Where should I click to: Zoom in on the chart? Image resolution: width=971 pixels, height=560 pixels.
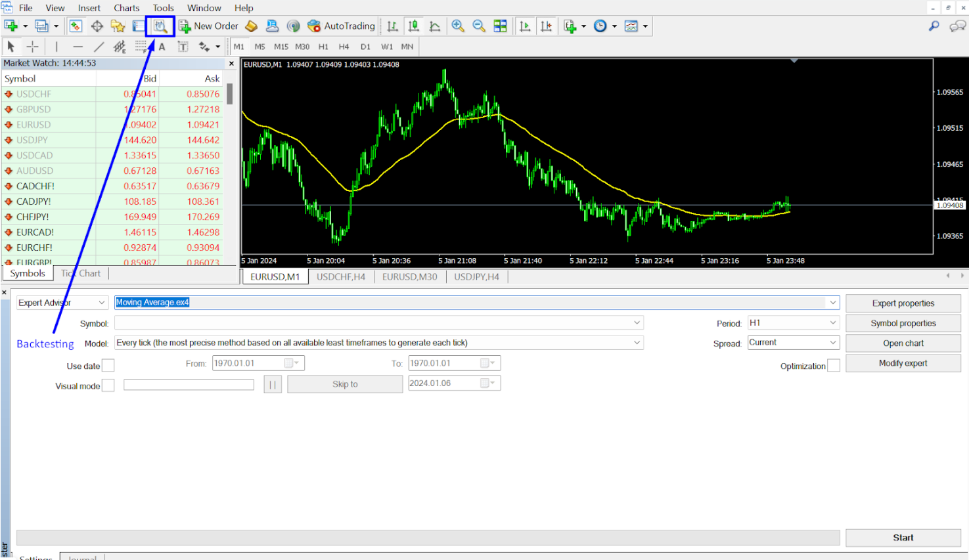pyautogui.click(x=458, y=26)
